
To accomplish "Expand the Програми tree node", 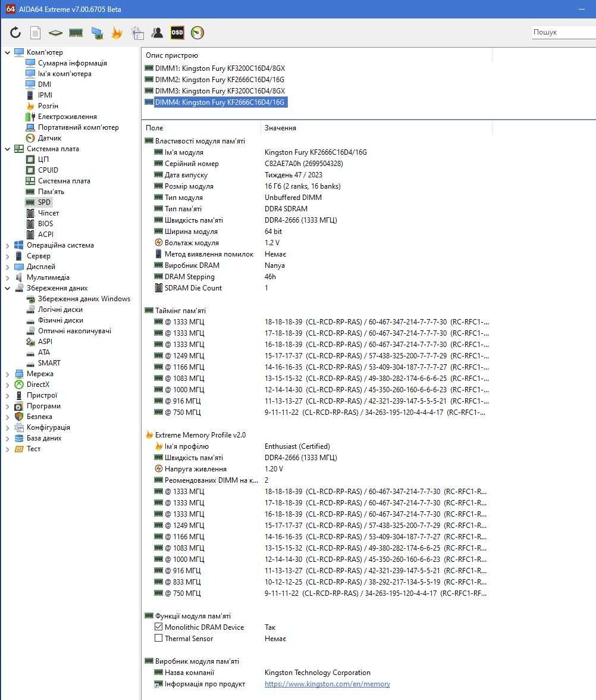I will (7, 406).
